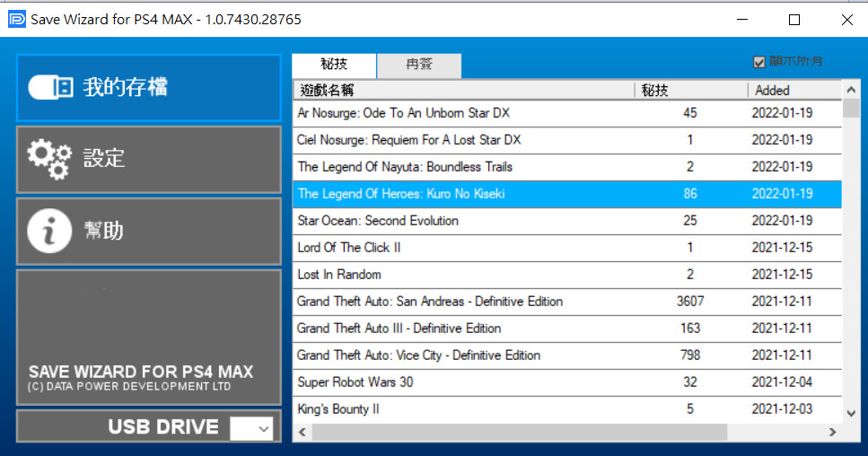
Task: Toggle the 顯示所有 checkbox
Action: [x=759, y=62]
